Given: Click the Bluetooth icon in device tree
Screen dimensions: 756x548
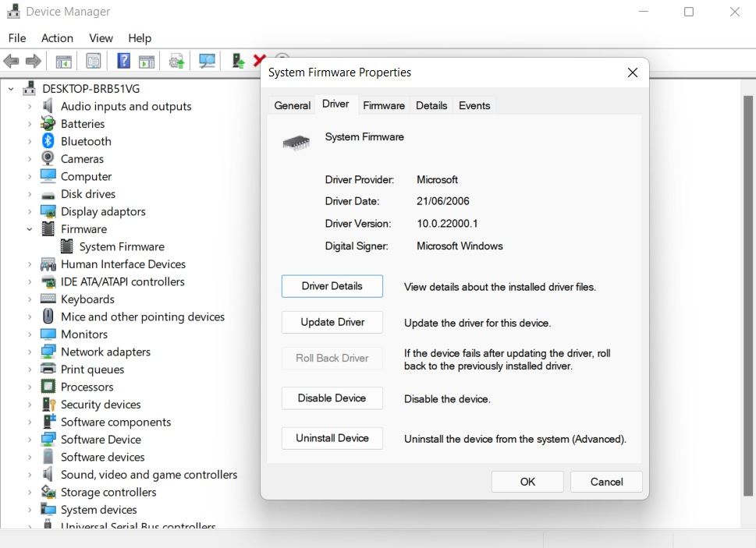Looking at the screenshot, I should pos(48,141).
